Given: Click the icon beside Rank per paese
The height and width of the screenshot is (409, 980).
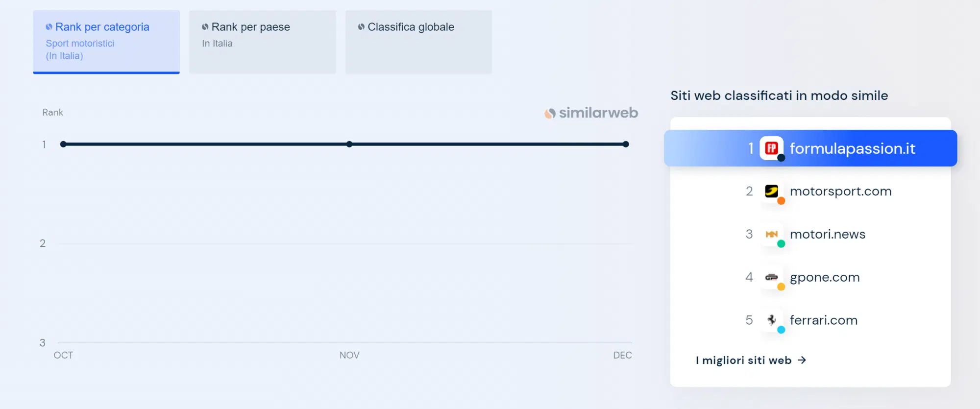Looking at the screenshot, I should (x=205, y=27).
